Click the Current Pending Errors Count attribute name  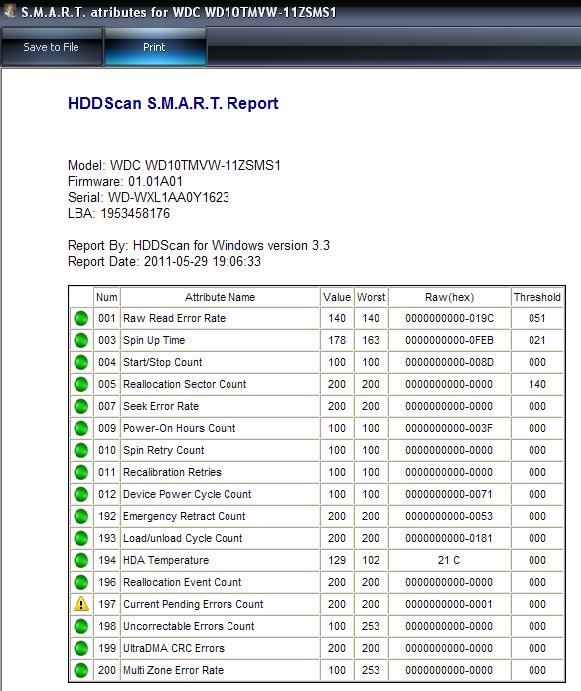pyautogui.click(x=194, y=604)
